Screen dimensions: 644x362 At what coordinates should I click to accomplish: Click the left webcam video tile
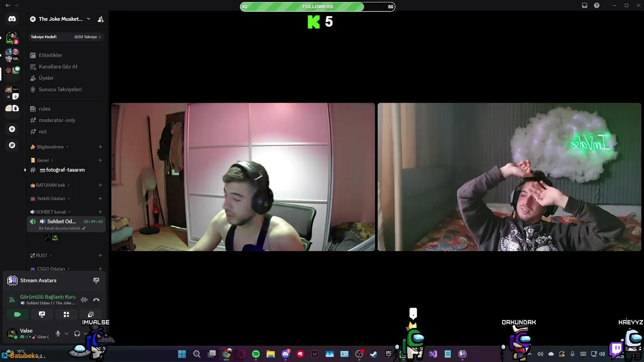coord(243,177)
